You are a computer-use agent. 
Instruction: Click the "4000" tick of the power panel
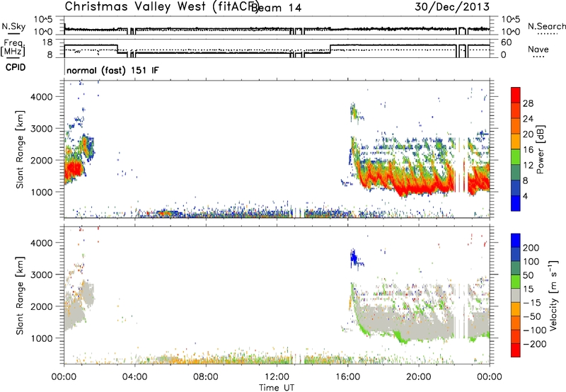pos(41,96)
